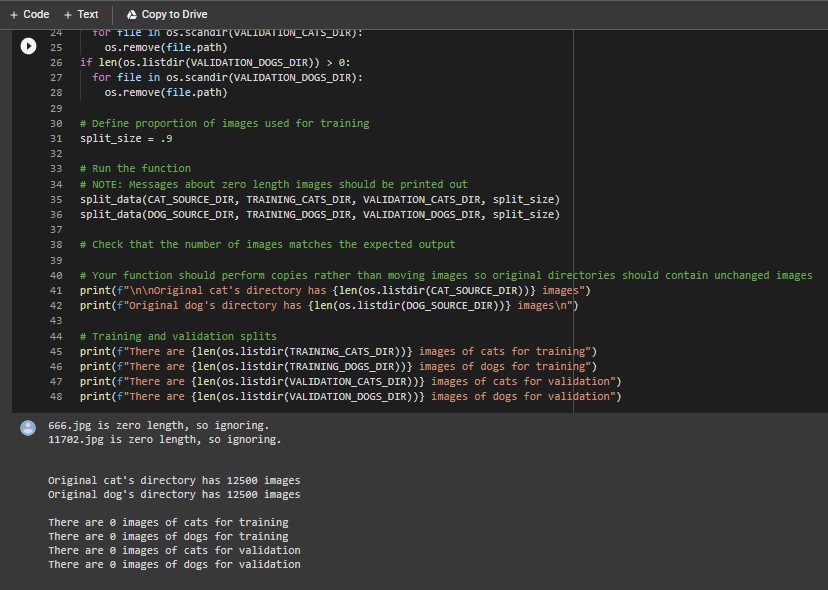Image resolution: width=828 pixels, height=590 pixels.
Task: Click output '11702.jpg is zero length, so ignoring.'
Action: pos(165,439)
